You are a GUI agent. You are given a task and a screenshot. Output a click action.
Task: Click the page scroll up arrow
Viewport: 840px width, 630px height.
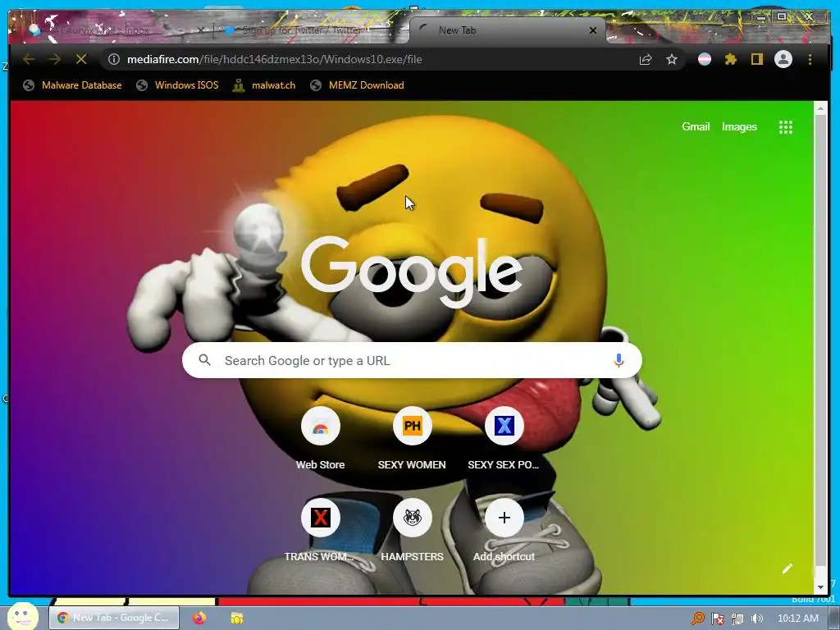point(820,109)
